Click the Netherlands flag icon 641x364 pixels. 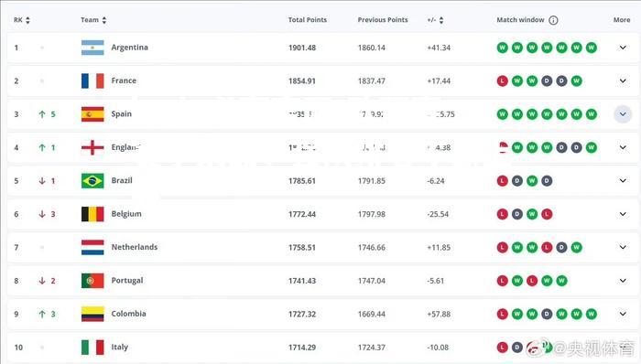click(x=92, y=247)
